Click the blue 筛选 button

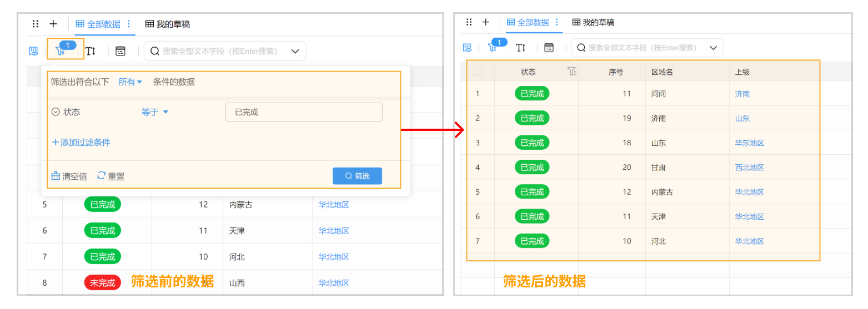(x=357, y=176)
